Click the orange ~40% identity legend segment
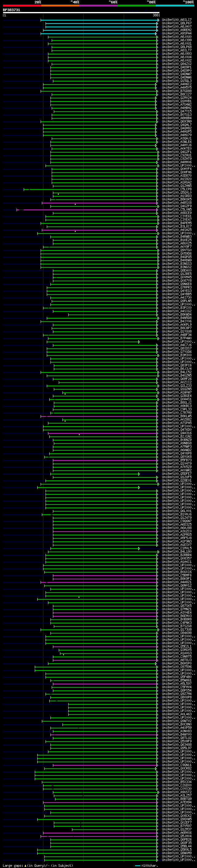 60,6
